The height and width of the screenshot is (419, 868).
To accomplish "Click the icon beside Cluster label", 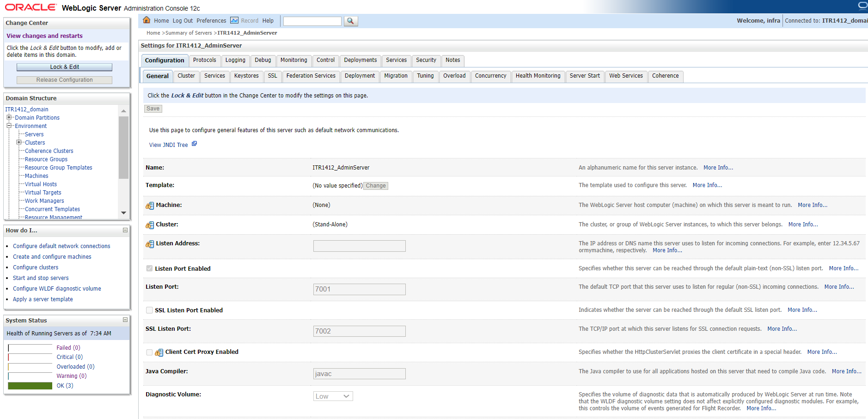I will tap(150, 225).
